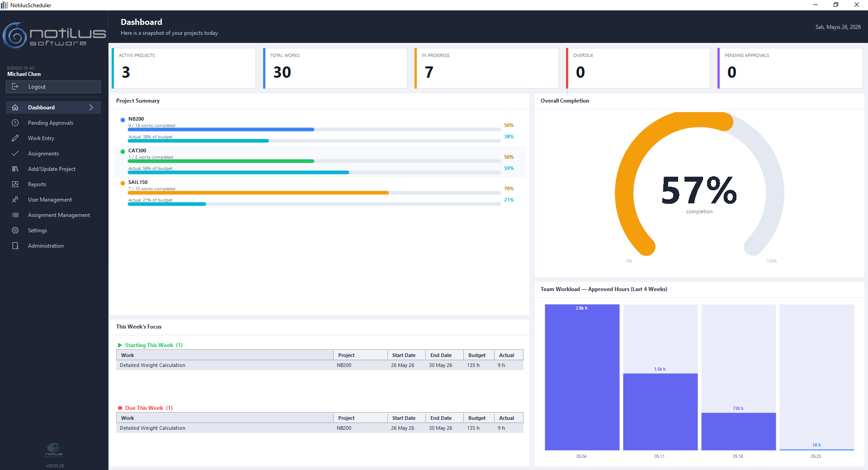Open the Reports section
Viewport: 868px width, 470px height.
[x=53, y=184]
